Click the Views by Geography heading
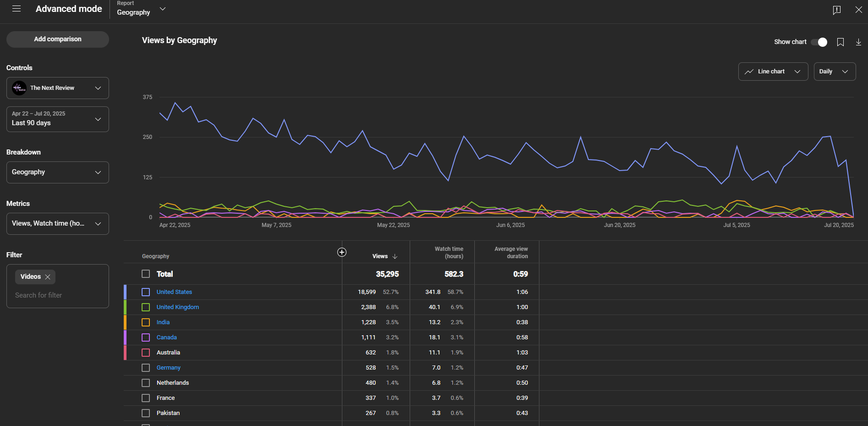The height and width of the screenshot is (426, 868). tap(180, 40)
